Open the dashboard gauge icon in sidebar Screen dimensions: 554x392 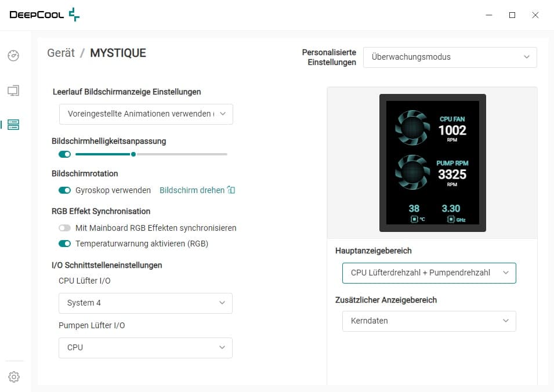(x=13, y=56)
